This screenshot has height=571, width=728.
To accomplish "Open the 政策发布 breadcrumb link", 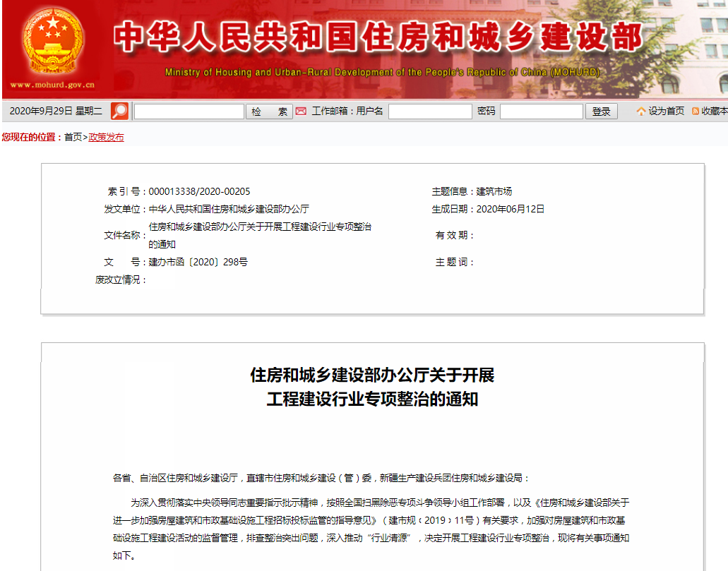I will point(106,138).
